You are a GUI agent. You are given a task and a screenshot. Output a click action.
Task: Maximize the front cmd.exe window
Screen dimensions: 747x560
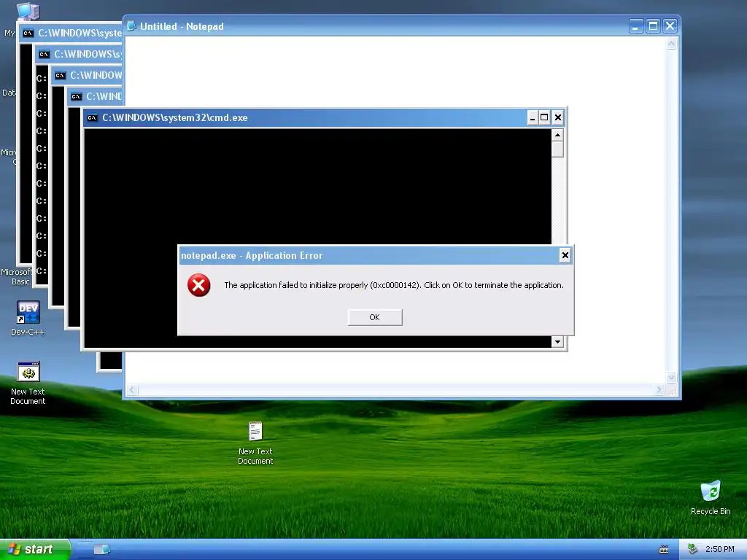point(544,117)
